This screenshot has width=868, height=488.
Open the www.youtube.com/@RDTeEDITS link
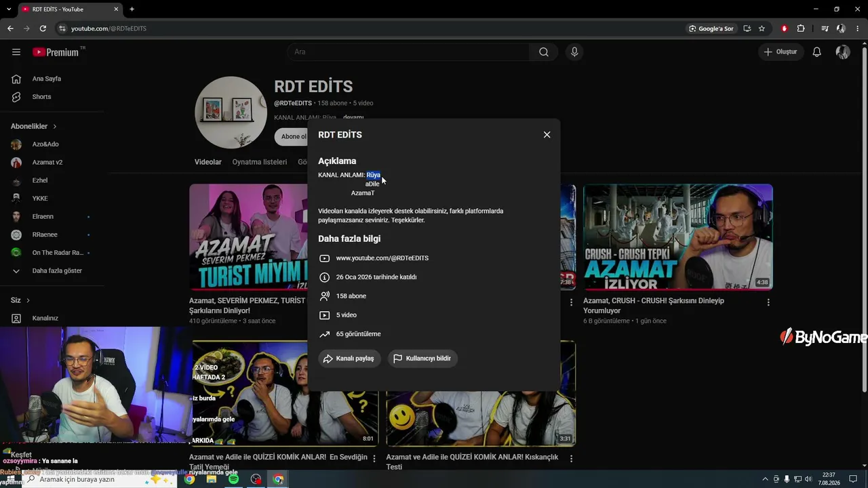coord(382,258)
